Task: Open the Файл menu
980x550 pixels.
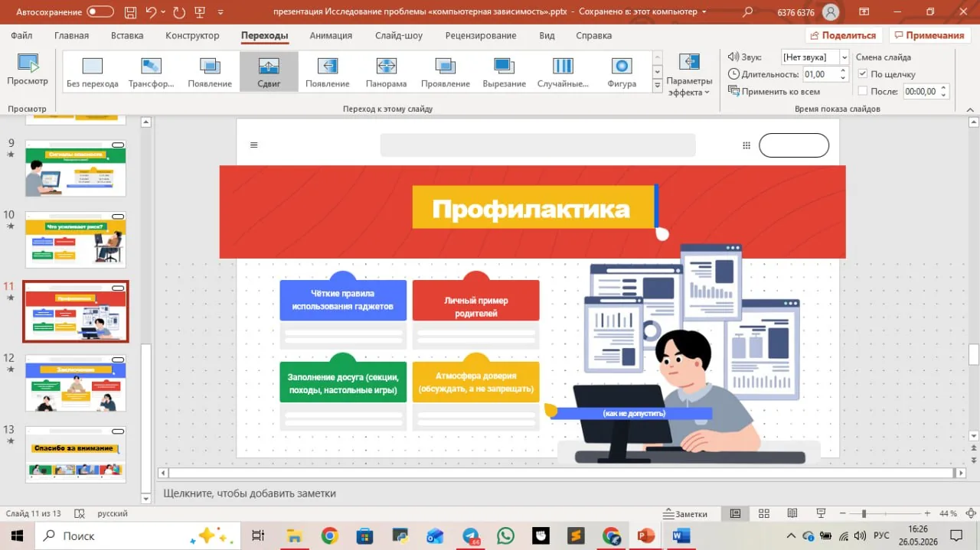Action: tap(21, 36)
